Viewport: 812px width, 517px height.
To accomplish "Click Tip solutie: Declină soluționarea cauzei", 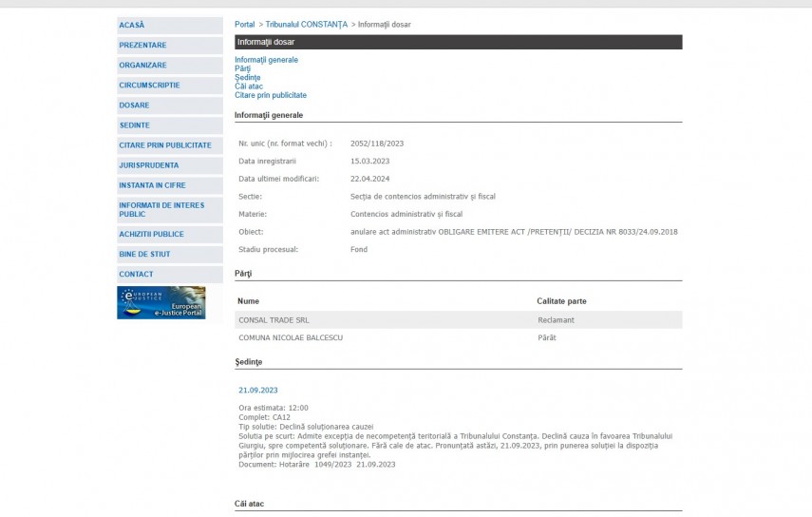I will tap(306, 427).
